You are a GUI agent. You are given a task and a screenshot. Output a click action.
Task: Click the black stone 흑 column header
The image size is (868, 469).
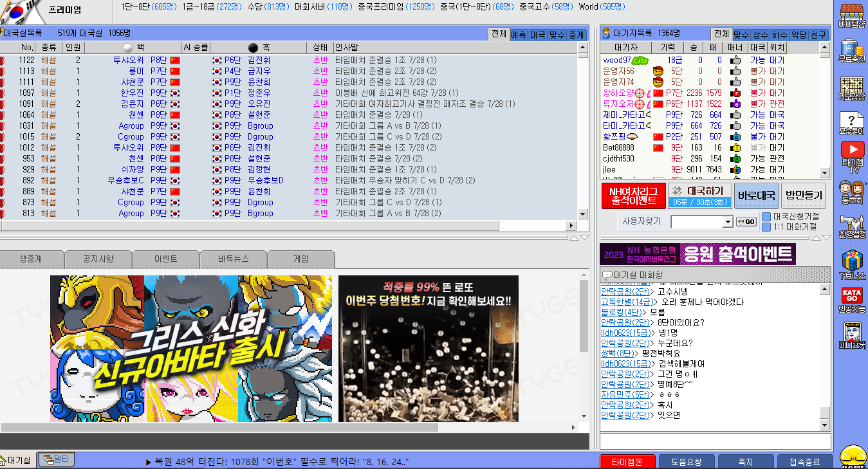[x=260, y=48]
